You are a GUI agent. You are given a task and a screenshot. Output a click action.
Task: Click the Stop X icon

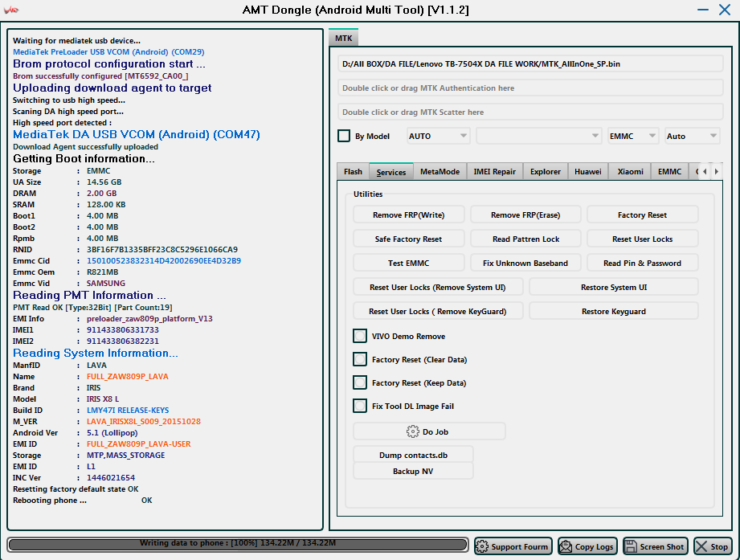701,546
